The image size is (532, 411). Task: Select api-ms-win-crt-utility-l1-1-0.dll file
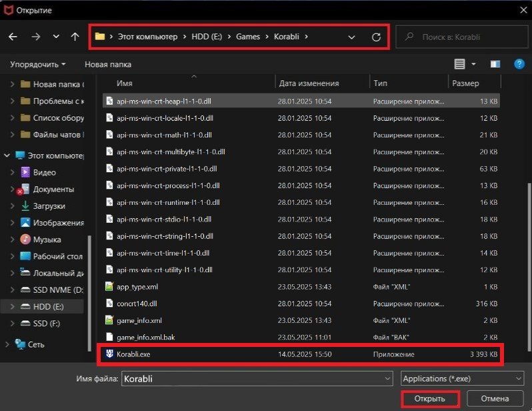click(301, 270)
